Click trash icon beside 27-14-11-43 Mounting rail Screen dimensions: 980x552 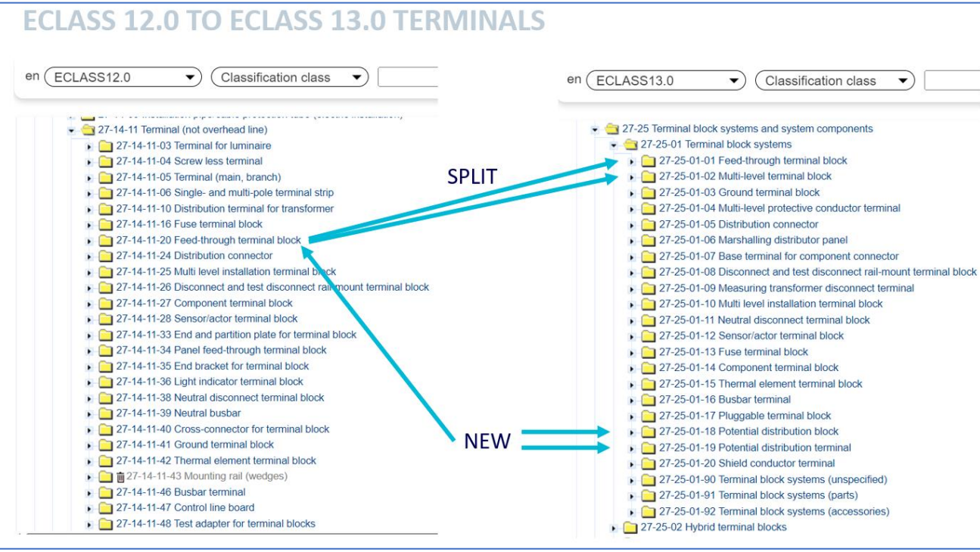(x=120, y=477)
